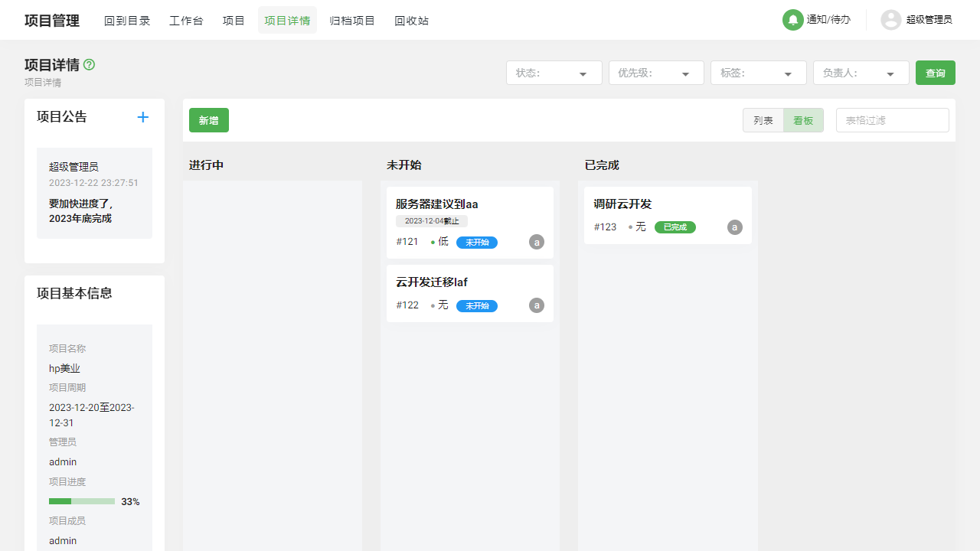
Task: Switch to 列表 view mode
Action: (x=763, y=120)
